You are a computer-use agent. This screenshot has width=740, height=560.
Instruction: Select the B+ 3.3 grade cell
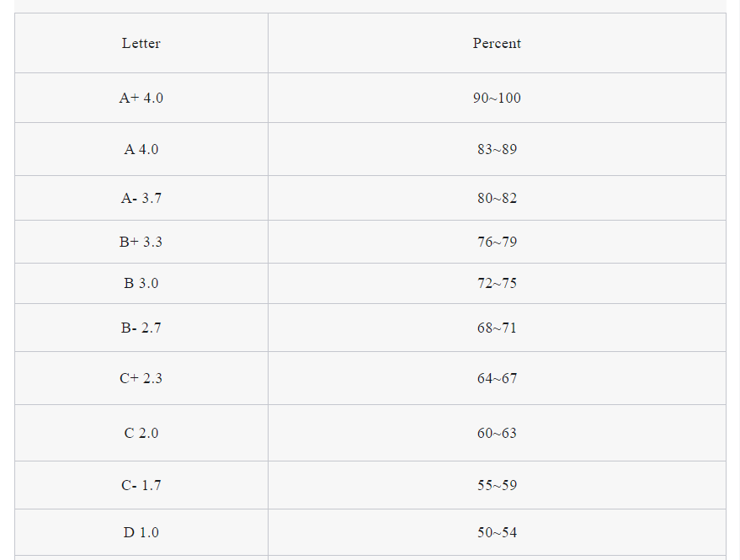tap(141, 242)
